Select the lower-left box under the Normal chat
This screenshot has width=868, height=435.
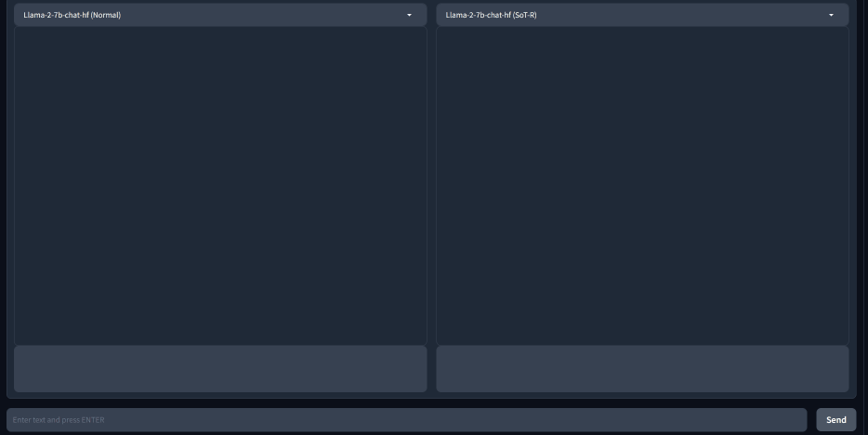click(x=220, y=369)
